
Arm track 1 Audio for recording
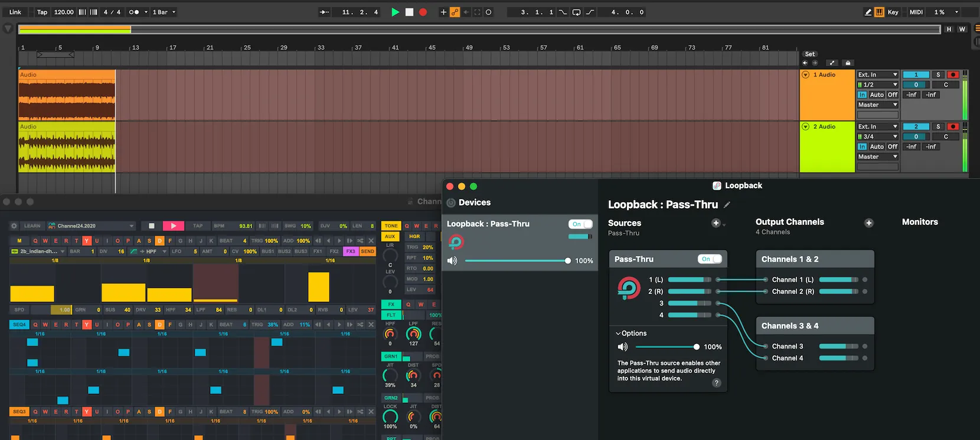click(x=953, y=75)
